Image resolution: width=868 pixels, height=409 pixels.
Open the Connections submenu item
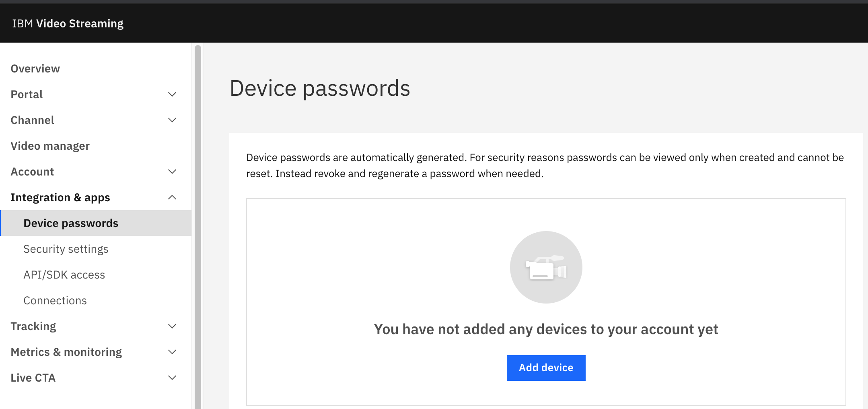pyautogui.click(x=55, y=300)
